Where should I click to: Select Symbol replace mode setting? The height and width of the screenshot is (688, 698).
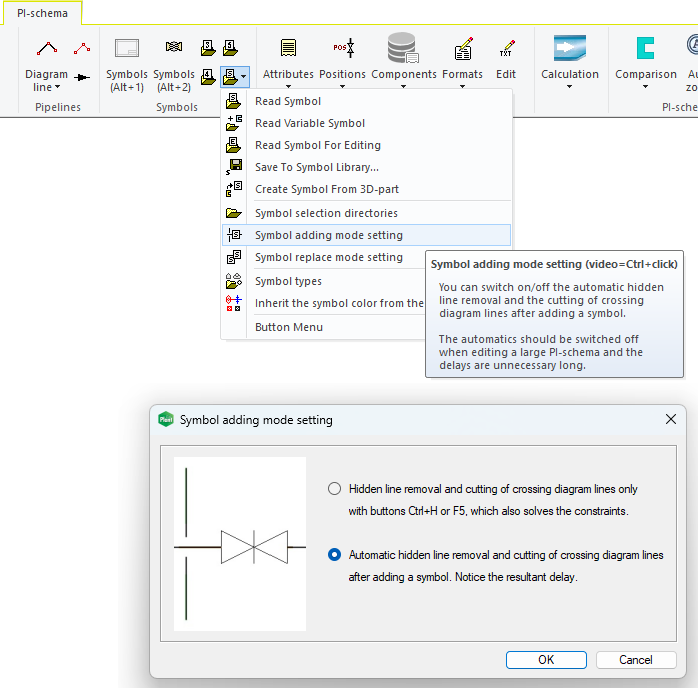click(x=328, y=257)
